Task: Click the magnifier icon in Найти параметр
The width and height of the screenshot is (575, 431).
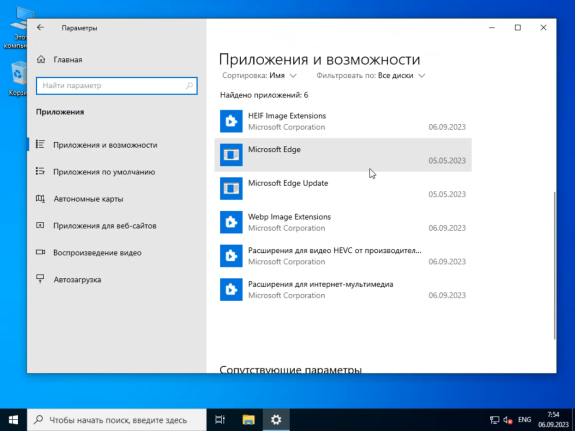Action: (x=189, y=85)
